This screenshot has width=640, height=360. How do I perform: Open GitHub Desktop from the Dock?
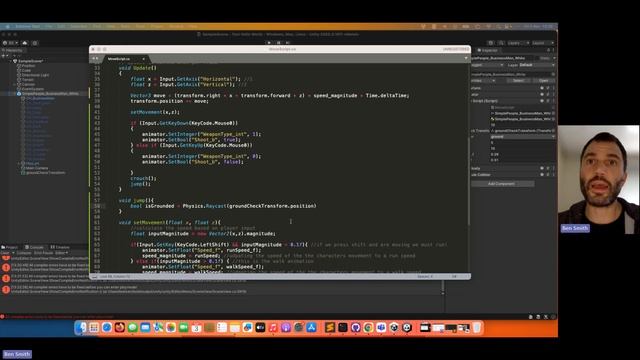[356, 327]
